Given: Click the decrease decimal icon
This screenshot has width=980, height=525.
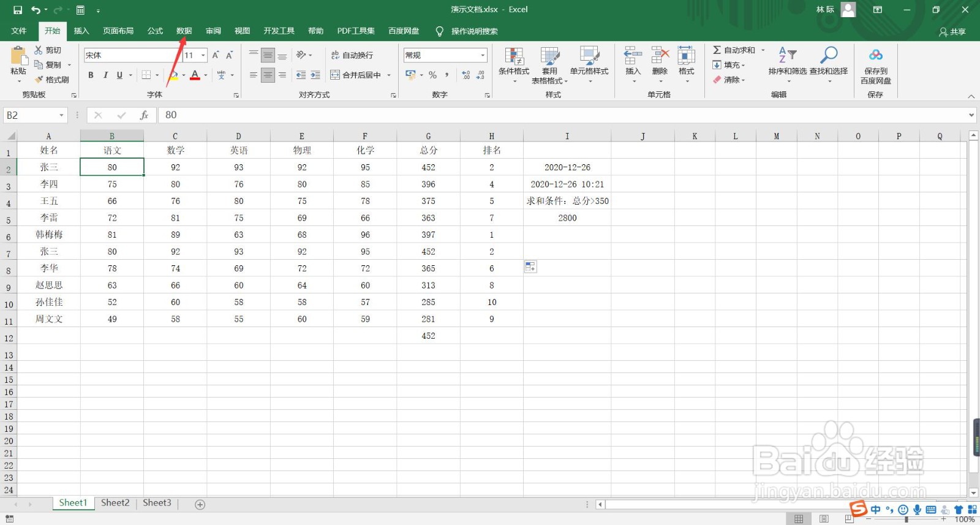Looking at the screenshot, I should (x=481, y=75).
